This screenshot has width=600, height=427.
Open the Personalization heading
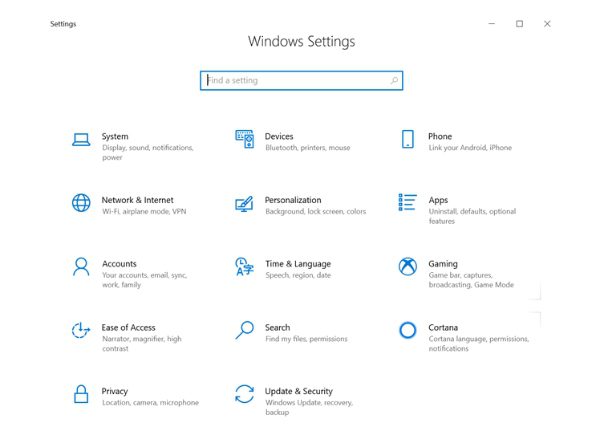click(293, 200)
